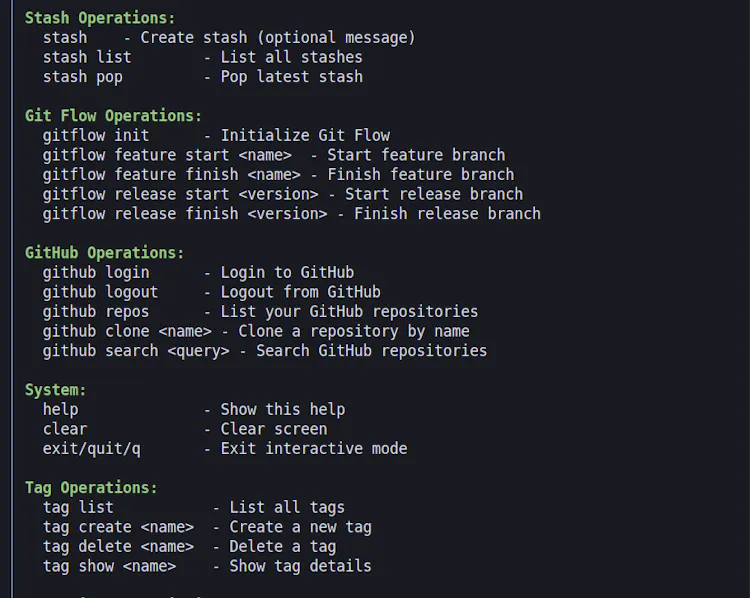
Task: Click the 'GitHub Operations:' heading
Action: click(104, 253)
